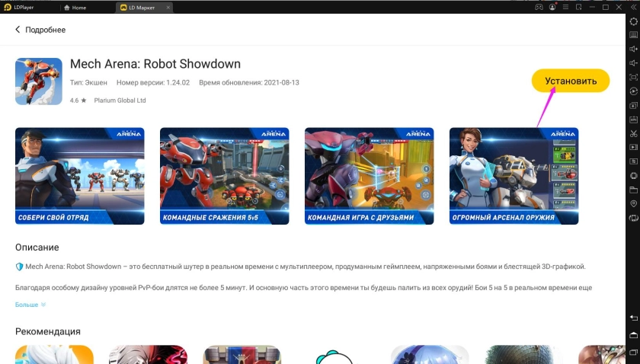
Task: Open operation recorder icon in sidebar
Action: 633,91
